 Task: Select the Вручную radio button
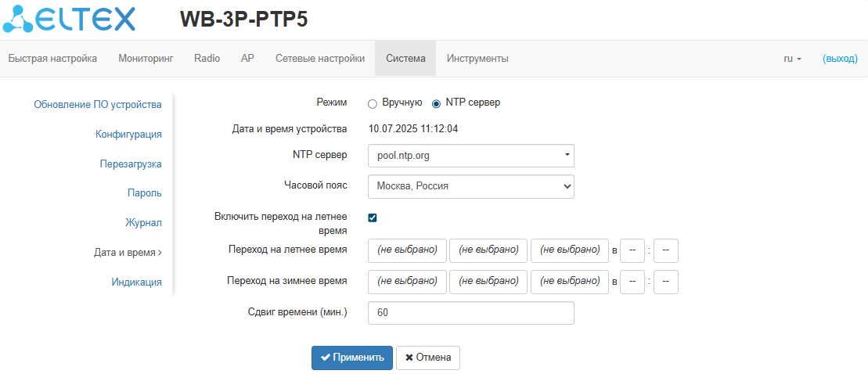click(x=373, y=102)
